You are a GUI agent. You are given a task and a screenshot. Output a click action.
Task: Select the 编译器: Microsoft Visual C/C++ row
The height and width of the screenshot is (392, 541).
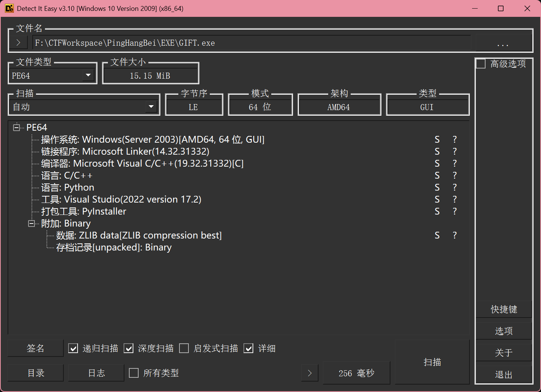pos(142,163)
